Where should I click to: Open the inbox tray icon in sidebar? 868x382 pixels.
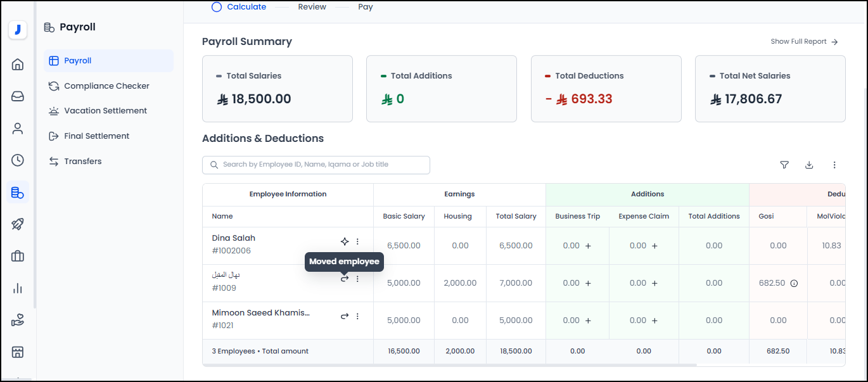pyautogui.click(x=18, y=96)
